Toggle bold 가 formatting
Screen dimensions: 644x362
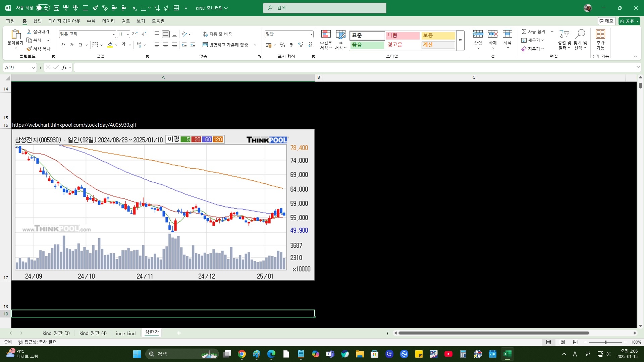63,45
